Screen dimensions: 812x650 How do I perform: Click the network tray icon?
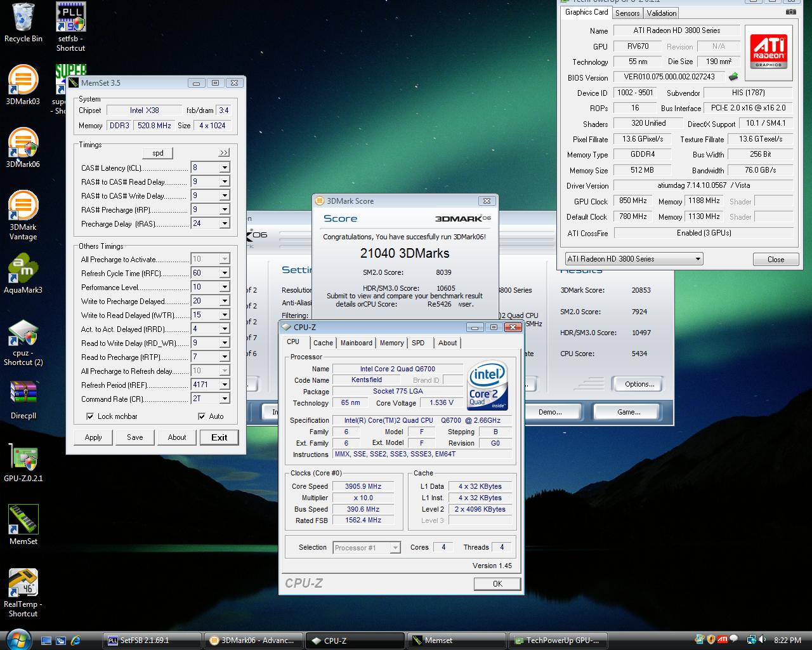point(751,640)
